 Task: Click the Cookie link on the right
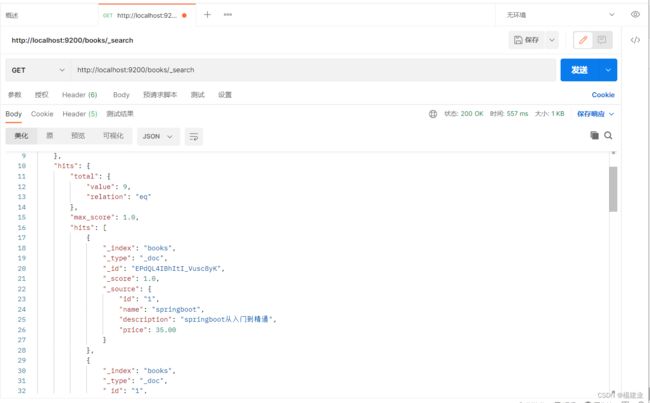(x=603, y=95)
